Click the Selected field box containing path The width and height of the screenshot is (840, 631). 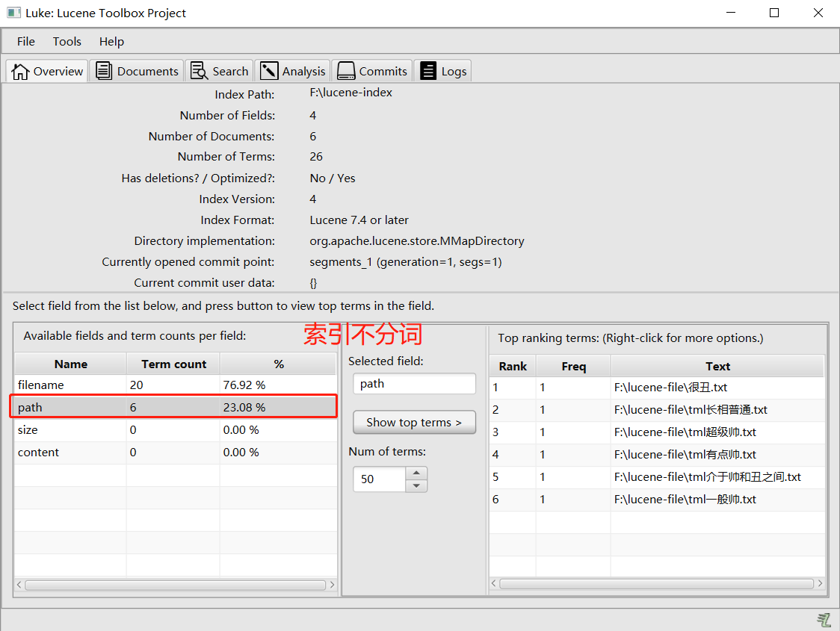click(x=414, y=384)
